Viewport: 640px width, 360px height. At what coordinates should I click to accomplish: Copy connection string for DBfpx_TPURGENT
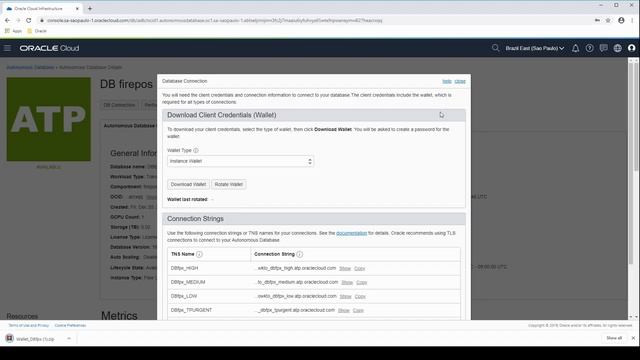tap(358, 311)
